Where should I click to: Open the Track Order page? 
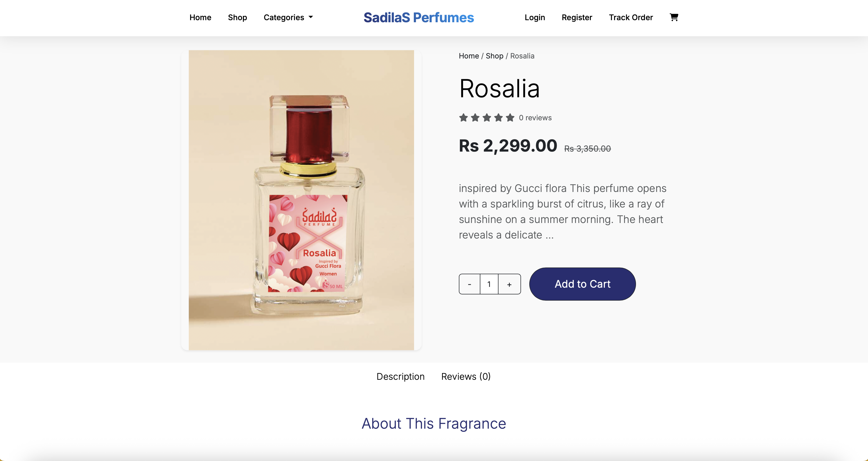tap(631, 18)
